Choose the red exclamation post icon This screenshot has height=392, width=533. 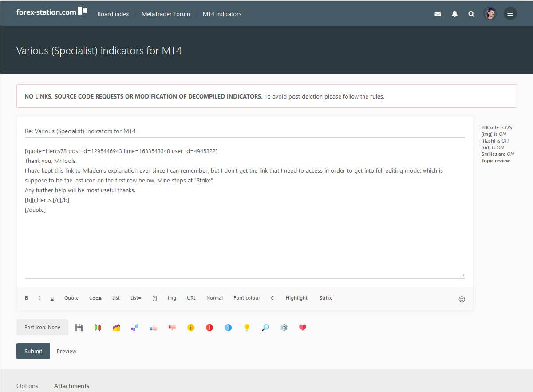[209, 328]
